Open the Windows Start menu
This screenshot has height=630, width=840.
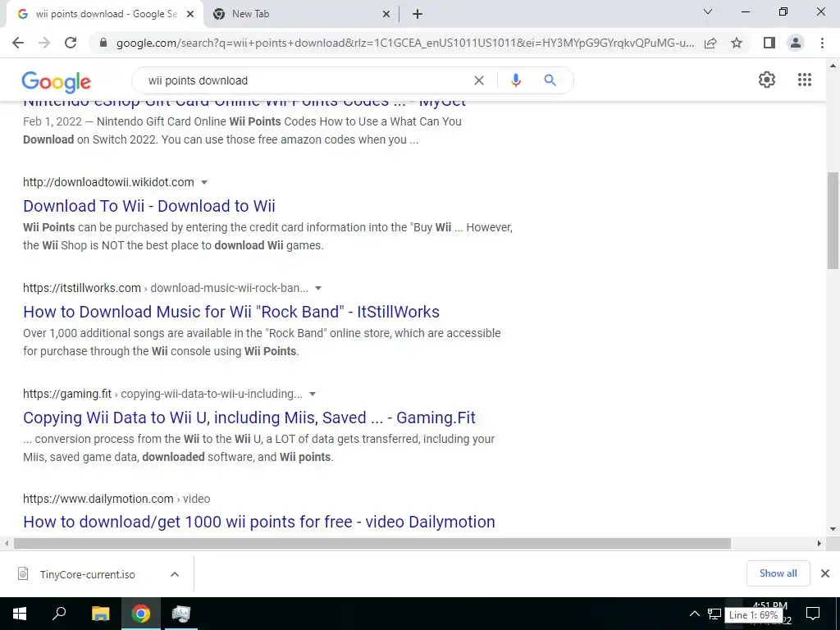click(20, 614)
